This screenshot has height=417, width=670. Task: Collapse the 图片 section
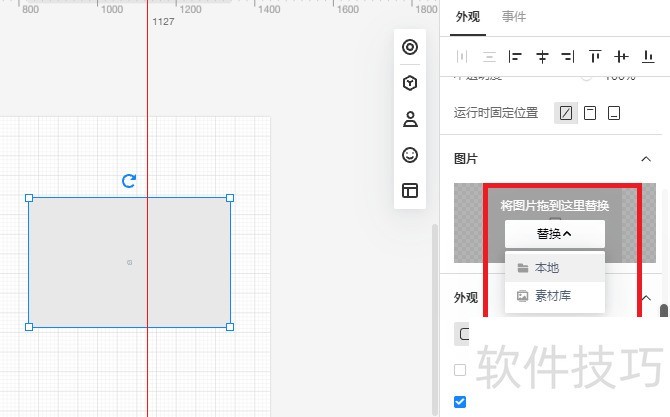pyautogui.click(x=646, y=159)
